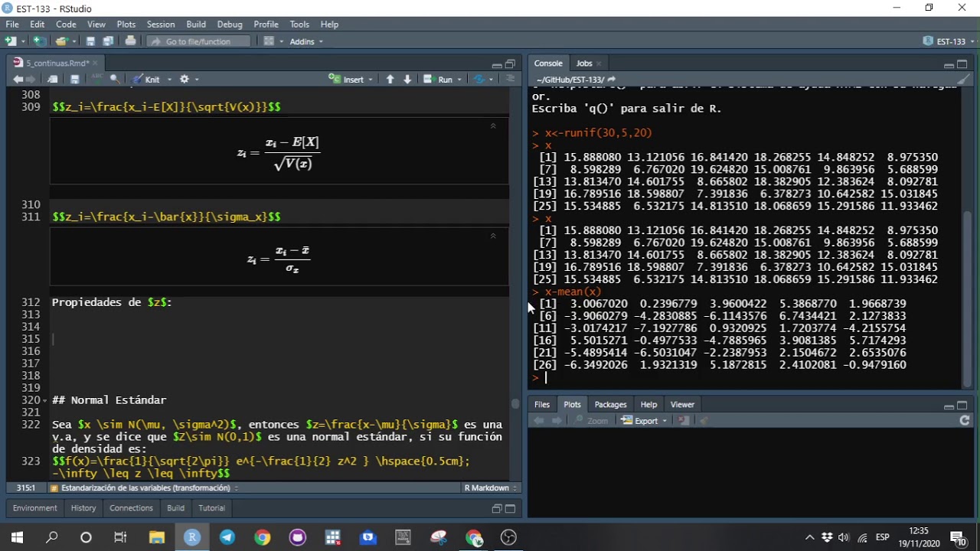Image resolution: width=980 pixels, height=551 pixels.
Task: Maximize the Console pane
Action: click(x=962, y=64)
